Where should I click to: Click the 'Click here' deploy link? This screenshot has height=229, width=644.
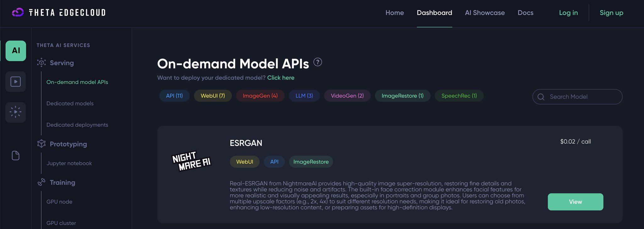pyautogui.click(x=280, y=78)
